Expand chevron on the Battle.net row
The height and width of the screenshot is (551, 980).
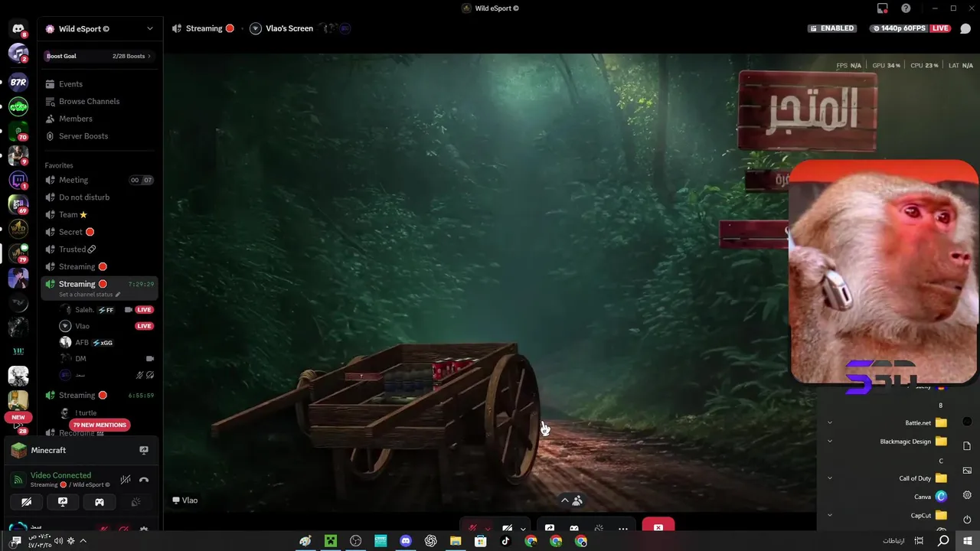tap(829, 422)
